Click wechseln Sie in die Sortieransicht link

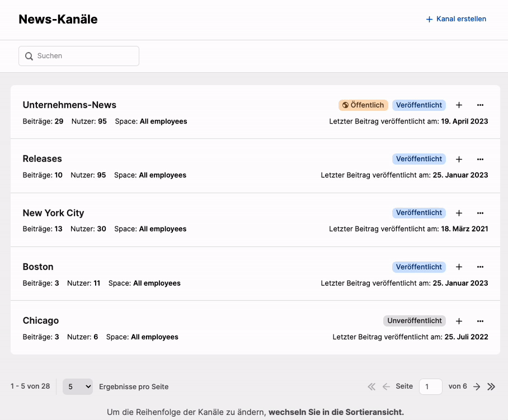(x=336, y=412)
